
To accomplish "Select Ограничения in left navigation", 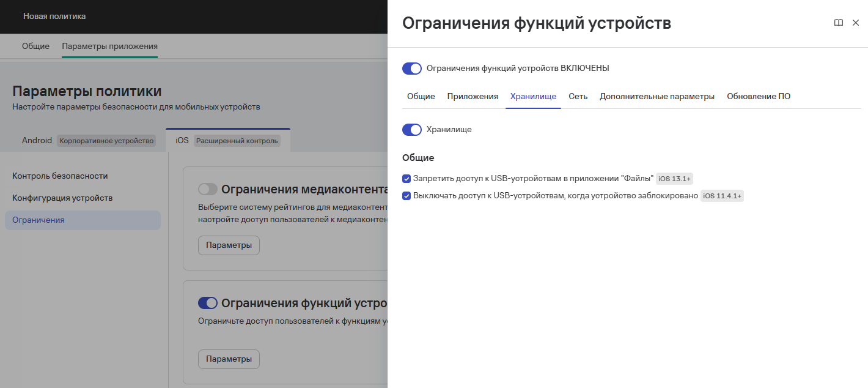I will 83,220.
